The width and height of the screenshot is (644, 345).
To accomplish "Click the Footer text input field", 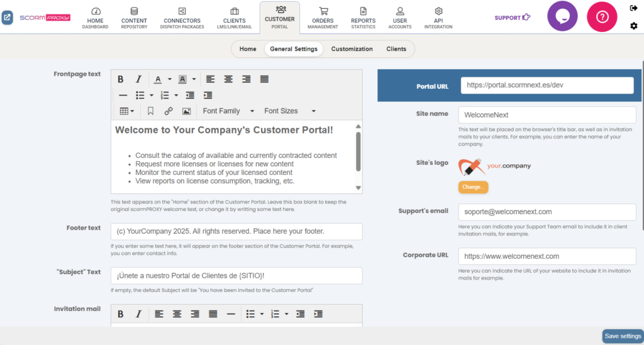I will [x=236, y=232].
